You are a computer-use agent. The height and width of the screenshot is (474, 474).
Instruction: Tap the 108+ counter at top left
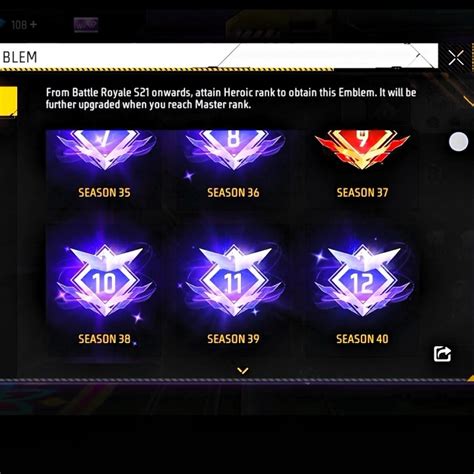(x=23, y=25)
